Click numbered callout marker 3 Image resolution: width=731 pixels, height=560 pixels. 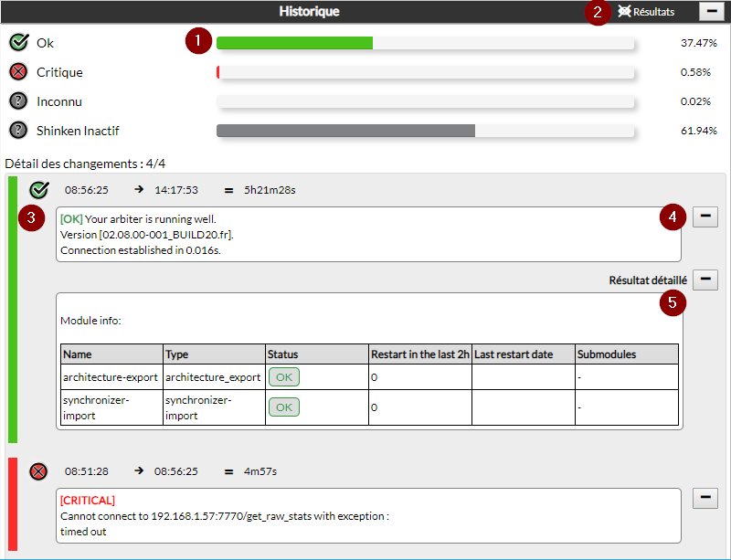pyautogui.click(x=31, y=217)
